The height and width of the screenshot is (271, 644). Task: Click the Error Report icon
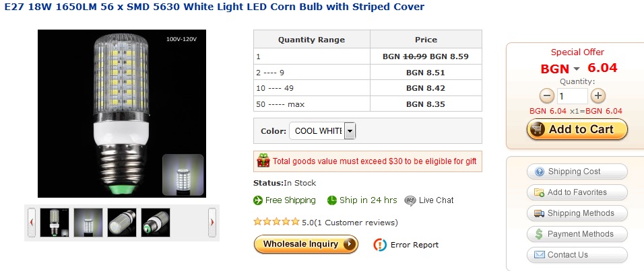coord(380,245)
